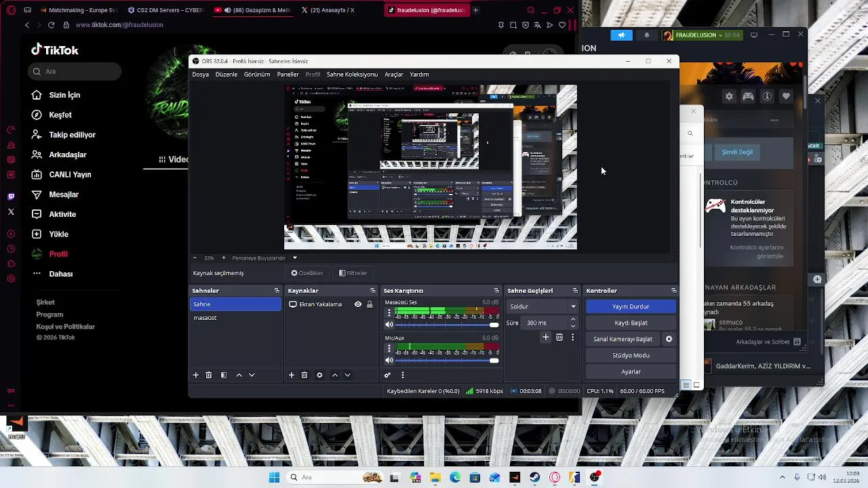868x488 pixels.
Task: Enable Stüdyo Modu in OBS
Action: point(631,355)
